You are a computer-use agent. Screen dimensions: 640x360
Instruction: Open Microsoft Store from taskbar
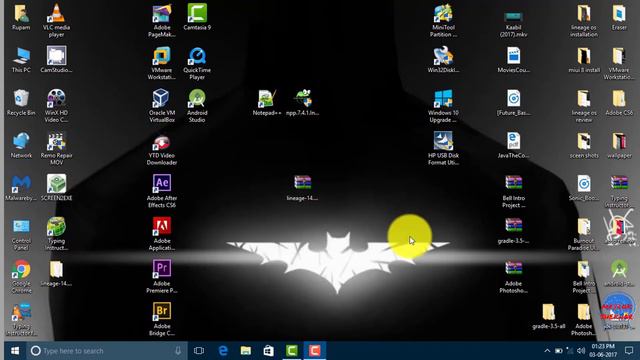269,351
